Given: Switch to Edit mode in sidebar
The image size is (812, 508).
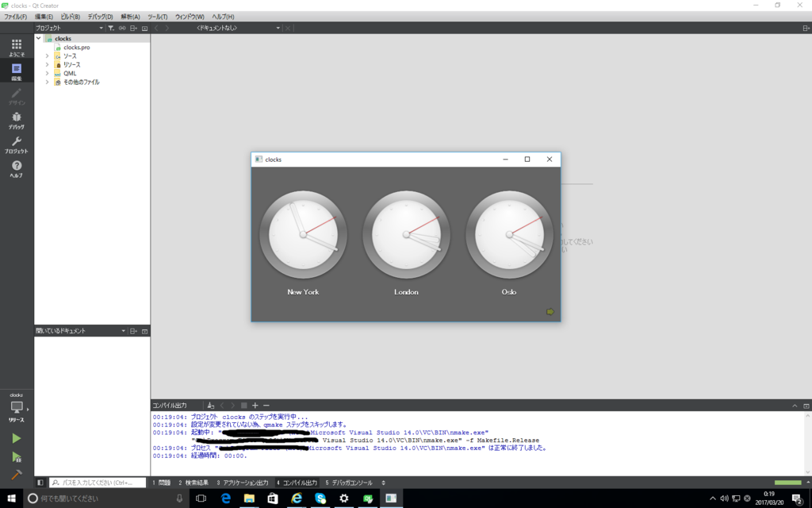Looking at the screenshot, I should tap(17, 71).
